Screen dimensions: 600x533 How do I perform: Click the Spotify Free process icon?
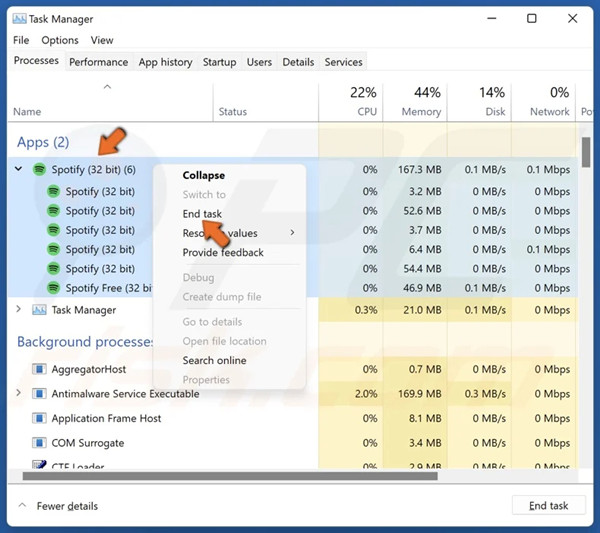[x=54, y=288]
